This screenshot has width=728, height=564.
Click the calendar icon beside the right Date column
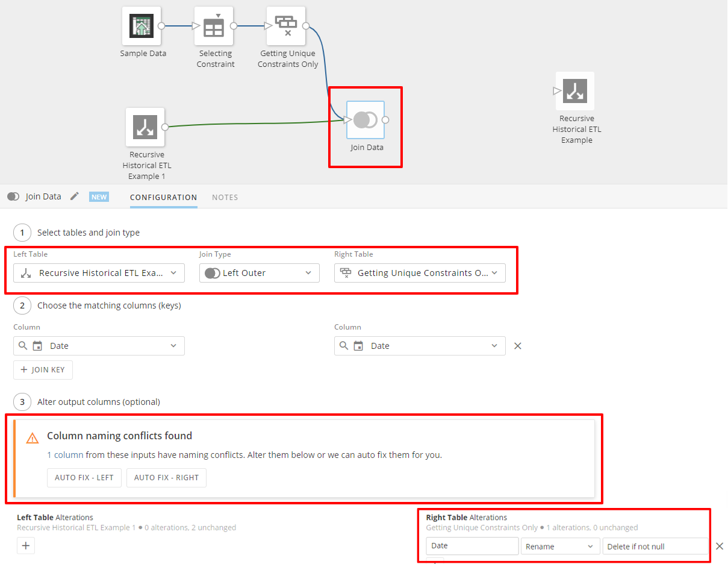tap(359, 345)
